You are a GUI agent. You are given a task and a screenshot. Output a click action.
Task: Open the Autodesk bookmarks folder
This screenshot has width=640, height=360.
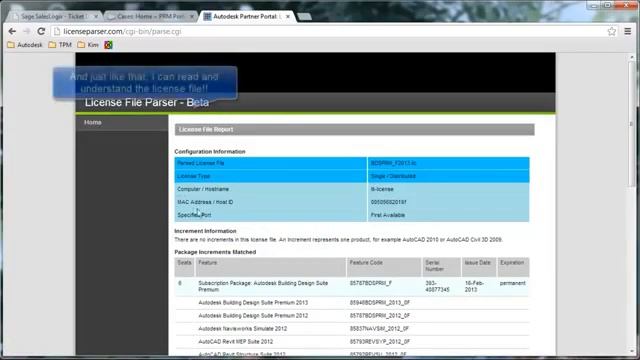coord(25,45)
